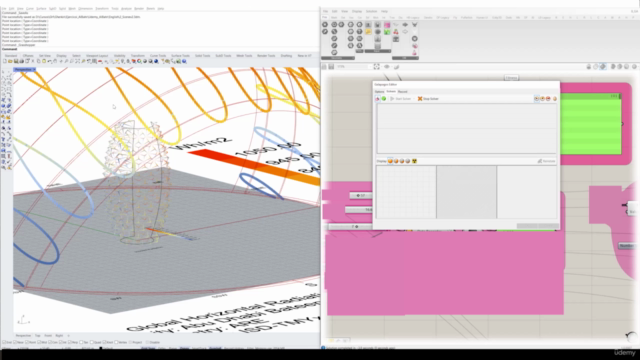Switch to Mesh Tools toolbar tab
The image size is (640, 360).
(244, 56)
